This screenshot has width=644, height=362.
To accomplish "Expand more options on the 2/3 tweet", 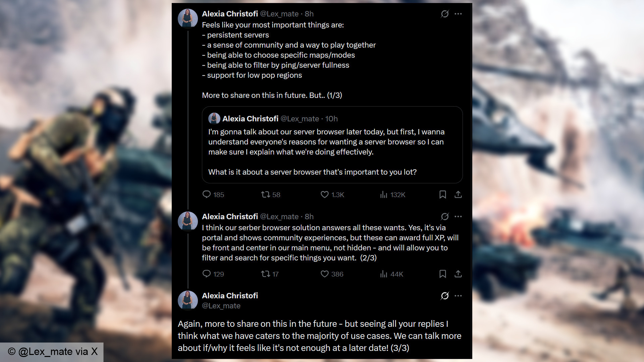I will (x=458, y=217).
